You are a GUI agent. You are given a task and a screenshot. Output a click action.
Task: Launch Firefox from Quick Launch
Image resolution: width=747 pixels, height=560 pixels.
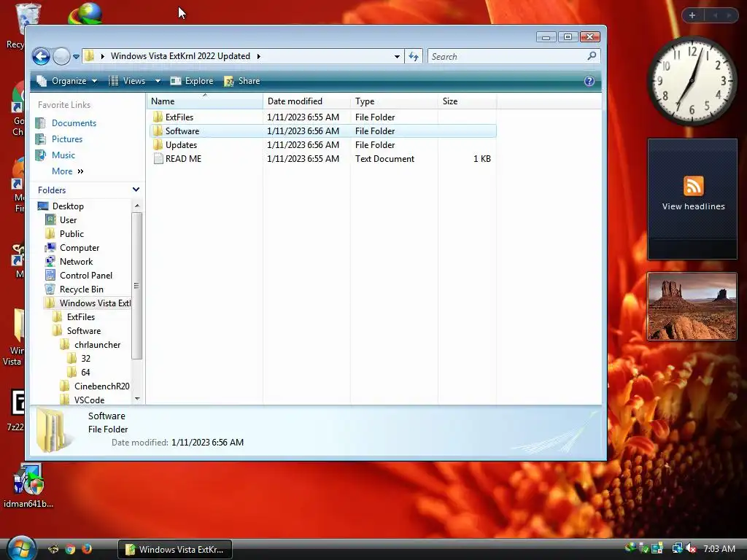pyautogui.click(x=87, y=549)
